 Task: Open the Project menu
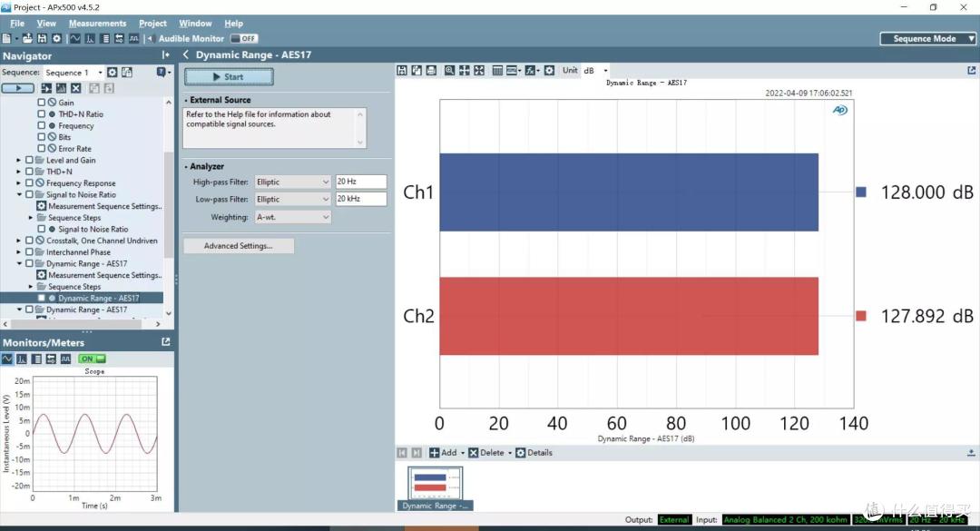(x=152, y=23)
